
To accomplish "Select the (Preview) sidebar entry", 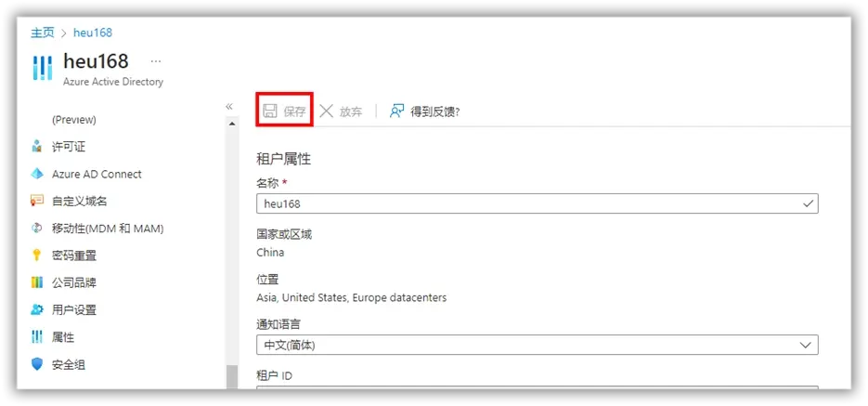I will click(x=74, y=120).
